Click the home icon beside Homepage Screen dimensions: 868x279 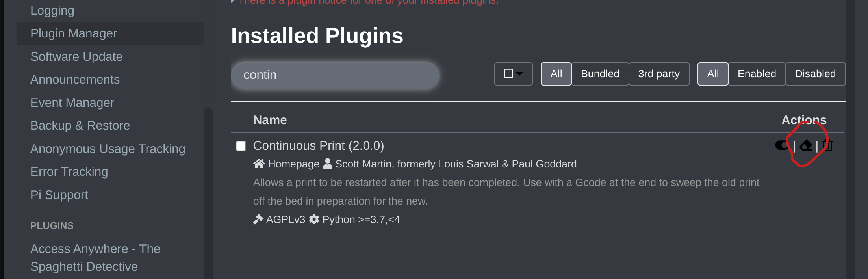(x=259, y=164)
